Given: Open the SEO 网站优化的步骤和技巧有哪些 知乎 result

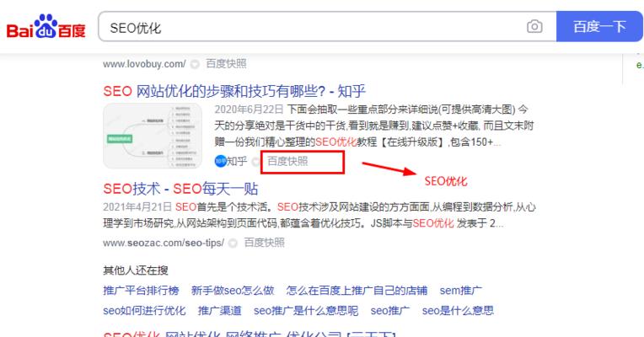Looking at the screenshot, I should pyautogui.click(x=234, y=91).
